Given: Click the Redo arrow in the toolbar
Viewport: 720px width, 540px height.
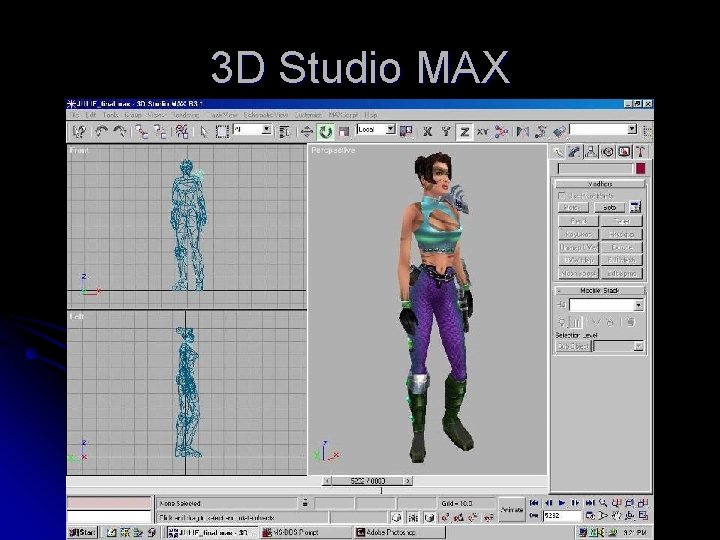Looking at the screenshot, I should tap(120, 132).
